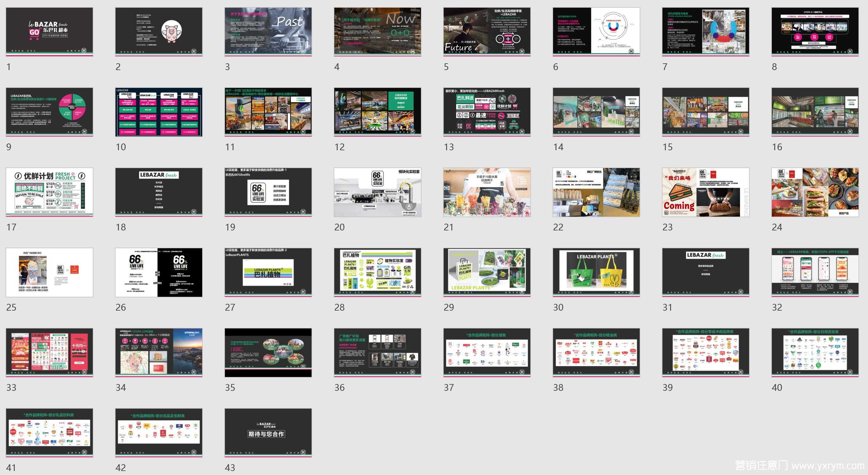Select slide 33 red promo posters thumbnail
This screenshot has width=868, height=475.
coord(49,352)
